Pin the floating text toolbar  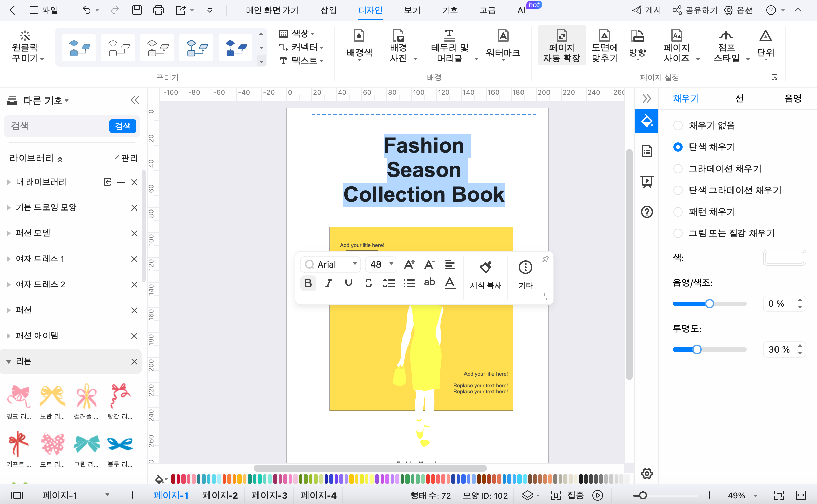[x=545, y=259]
